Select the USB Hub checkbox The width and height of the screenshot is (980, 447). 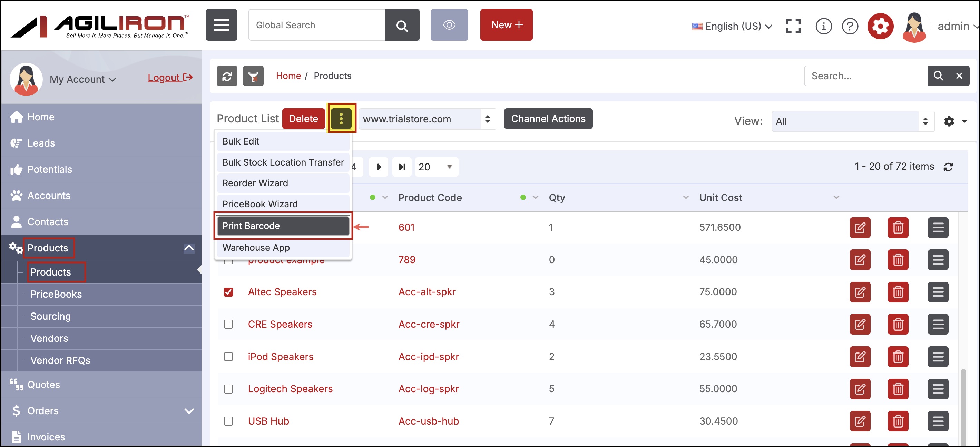coord(228,421)
